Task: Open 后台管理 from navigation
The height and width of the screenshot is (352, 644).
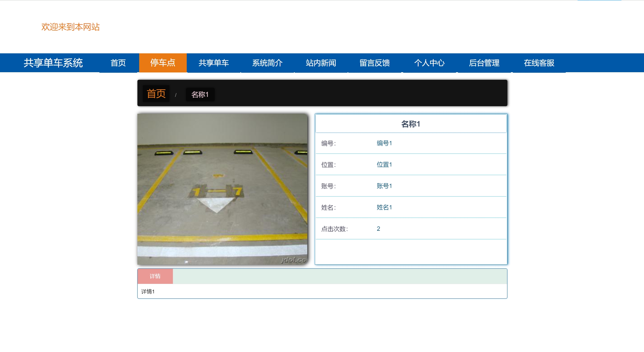Action: pos(484,63)
